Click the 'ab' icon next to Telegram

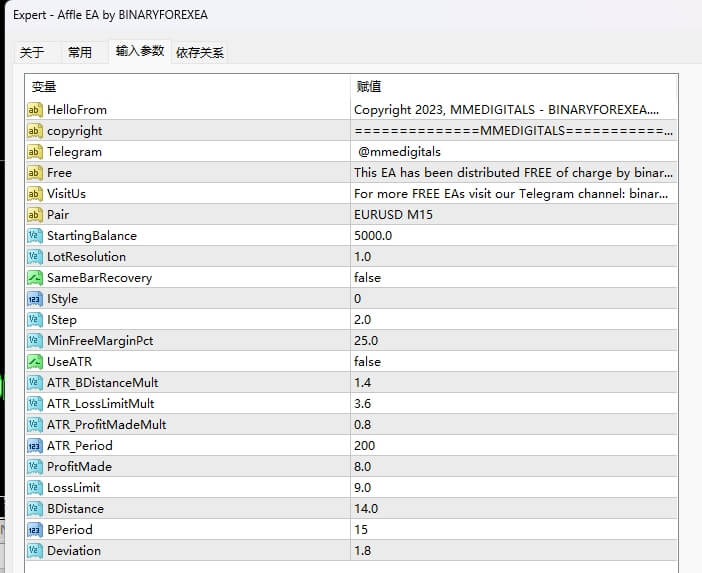click(x=35, y=152)
